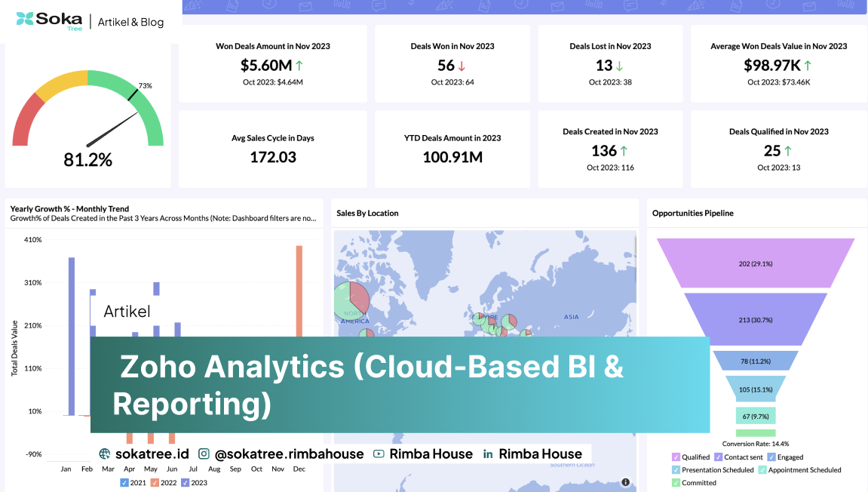
Task: Click the globe icon beside sokatree.id
Action: click(105, 454)
